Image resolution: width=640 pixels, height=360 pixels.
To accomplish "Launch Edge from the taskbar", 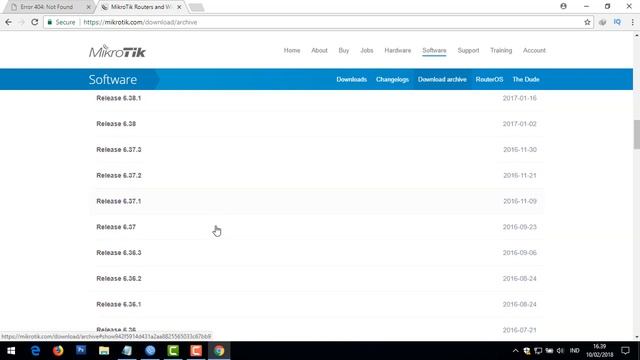I will (35, 351).
